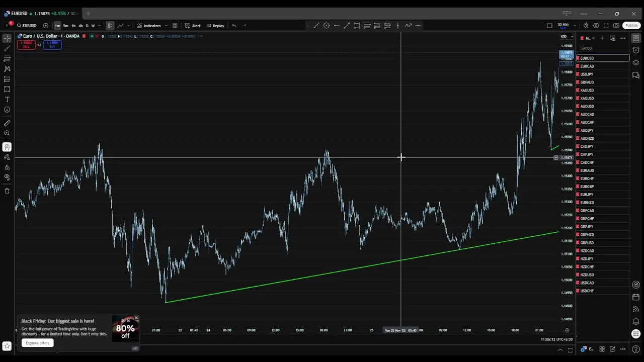Select GBPUSD in the watchlist
The width and height of the screenshot is (644, 362).
[x=603, y=243]
